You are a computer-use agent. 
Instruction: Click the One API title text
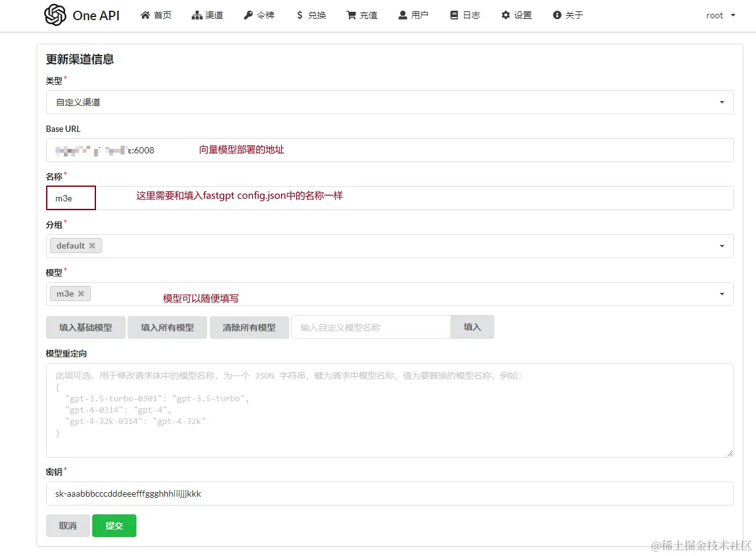[x=96, y=15]
